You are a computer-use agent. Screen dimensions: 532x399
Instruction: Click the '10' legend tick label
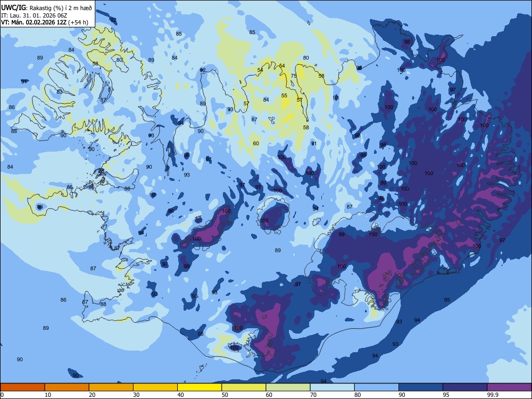[48, 395]
